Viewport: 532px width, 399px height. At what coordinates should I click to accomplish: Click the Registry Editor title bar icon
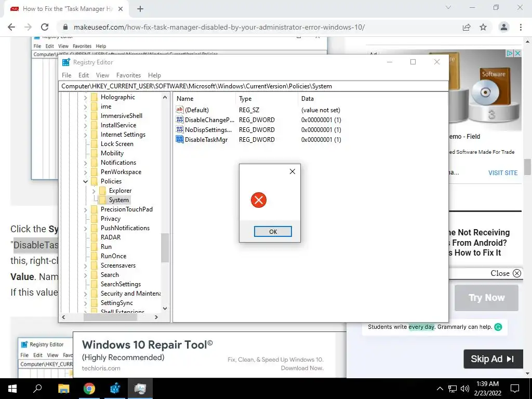66,62
